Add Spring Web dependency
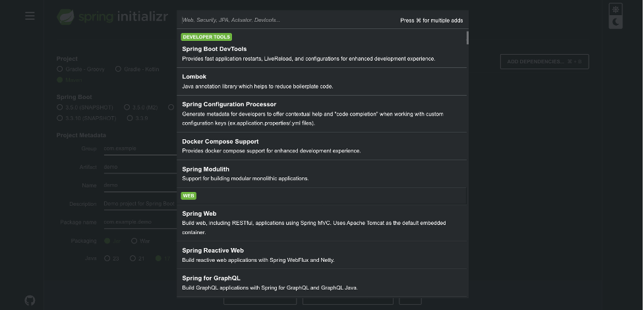Screen dimensions: 644x310 click(322, 223)
